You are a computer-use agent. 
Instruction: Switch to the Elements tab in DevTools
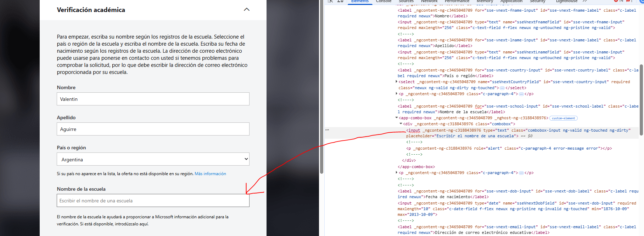coord(360,1)
